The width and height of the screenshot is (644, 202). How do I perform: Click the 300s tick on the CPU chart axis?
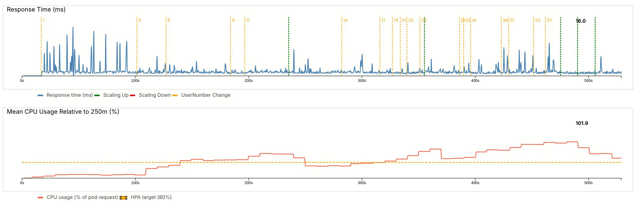[x=362, y=183]
